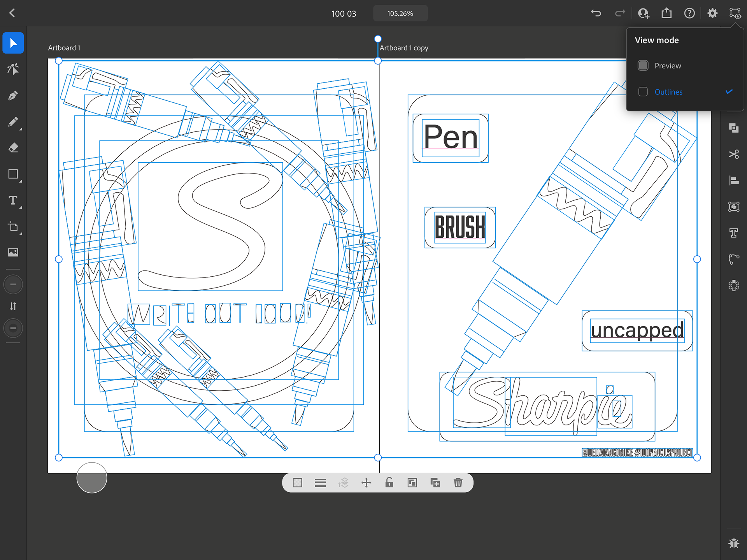The height and width of the screenshot is (560, 747).
Task: Click the trash delete icon
Action: tap(458, 483)
